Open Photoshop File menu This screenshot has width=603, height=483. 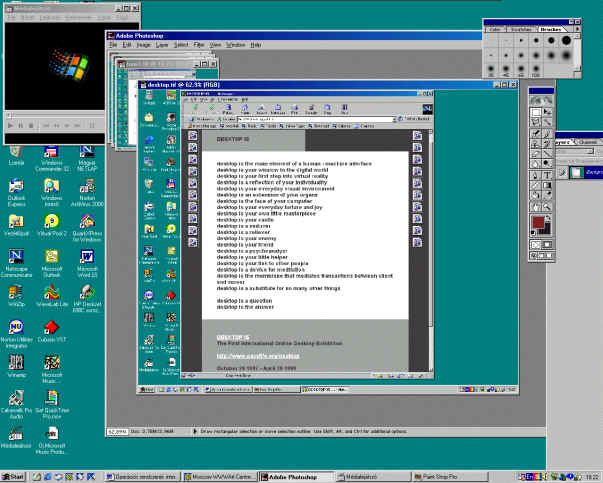(x=113, y=45)
